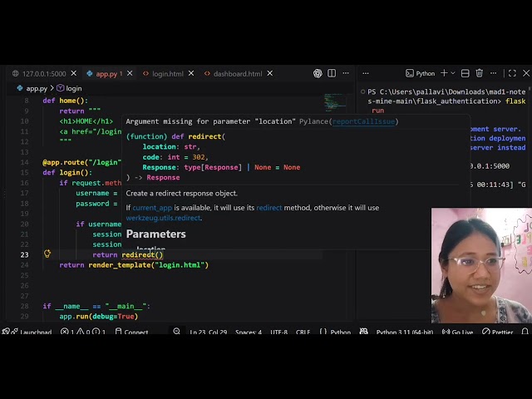The image size is (532, 399).
Task: Open notifications bell in status bar
Action: point(525,332)
